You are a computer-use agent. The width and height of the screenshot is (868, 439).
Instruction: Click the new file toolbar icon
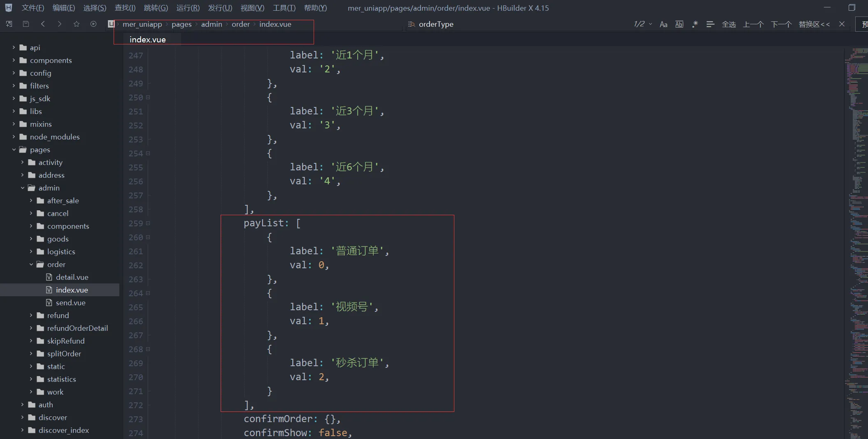9,24
